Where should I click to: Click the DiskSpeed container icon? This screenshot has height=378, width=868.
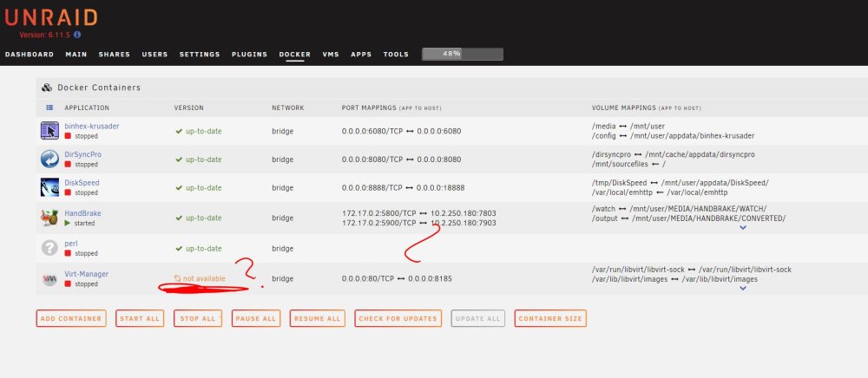pyautogui.click(x=49, y=187)
